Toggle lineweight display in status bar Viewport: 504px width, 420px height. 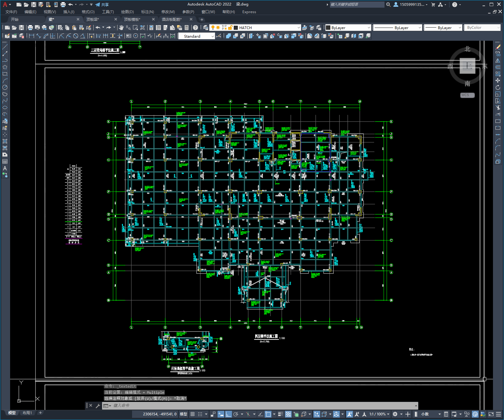pos(280,414)
